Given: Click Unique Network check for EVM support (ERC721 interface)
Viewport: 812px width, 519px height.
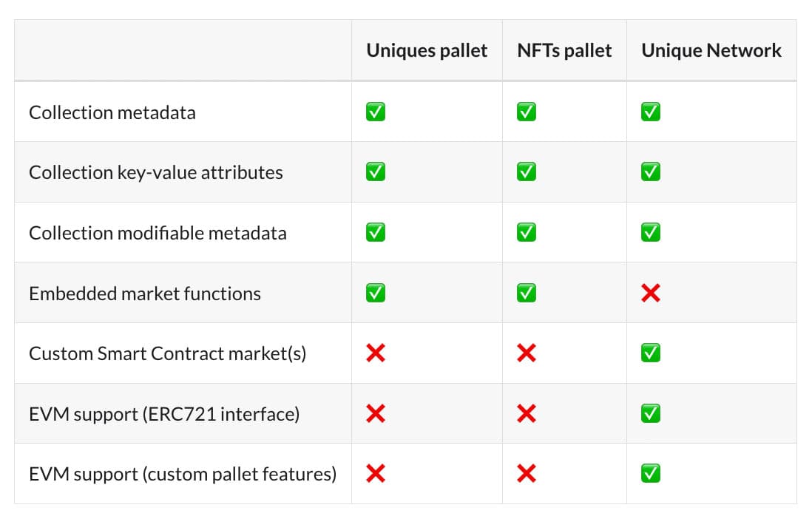Looking at the screenshot, I should tap(651, 414).
